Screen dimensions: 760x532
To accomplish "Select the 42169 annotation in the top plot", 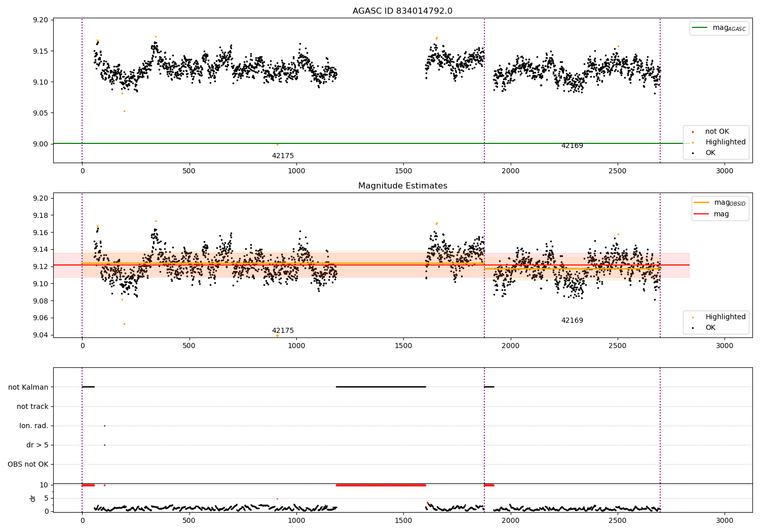I will click(x=572, y=146).
